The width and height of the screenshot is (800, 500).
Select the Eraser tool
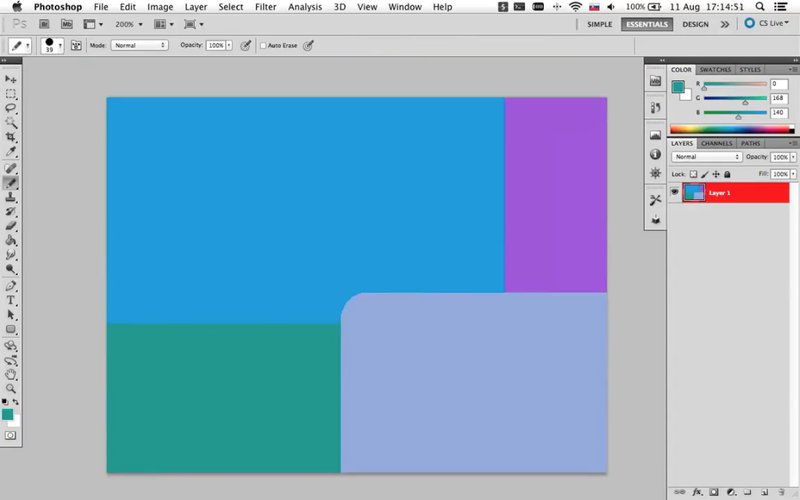[x=11, y=226]
